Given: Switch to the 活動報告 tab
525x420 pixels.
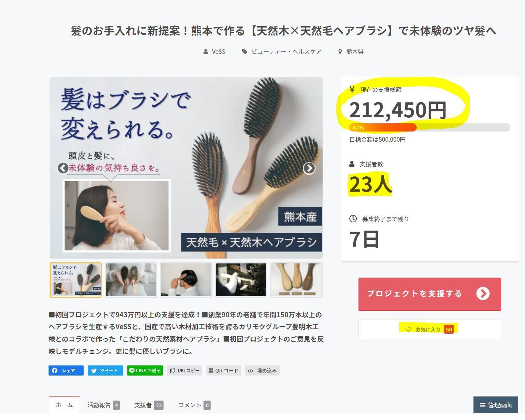Looking at the screenshot, I should [x=103, y=405].
